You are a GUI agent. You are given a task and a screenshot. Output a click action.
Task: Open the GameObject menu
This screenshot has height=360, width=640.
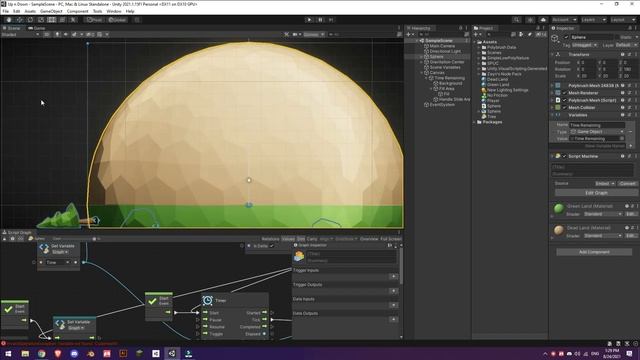coord(51,11)
